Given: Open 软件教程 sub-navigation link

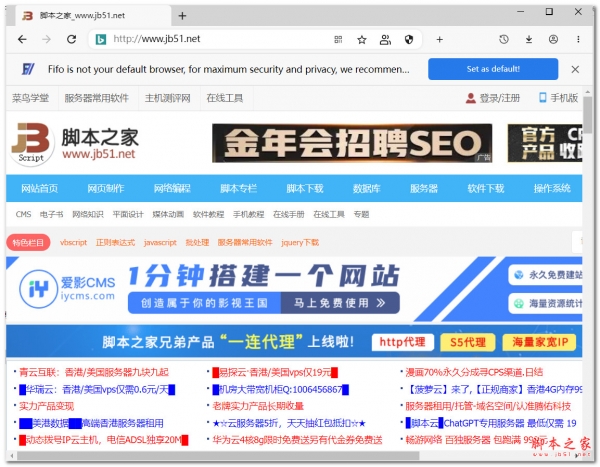Looking at the screenshot, I should coord(209,214).
